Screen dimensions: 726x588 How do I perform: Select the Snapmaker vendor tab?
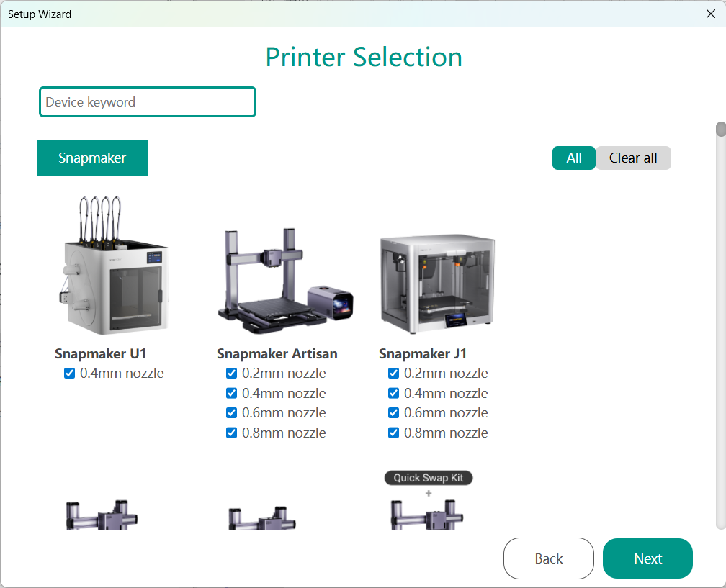[x=92, y=158]
